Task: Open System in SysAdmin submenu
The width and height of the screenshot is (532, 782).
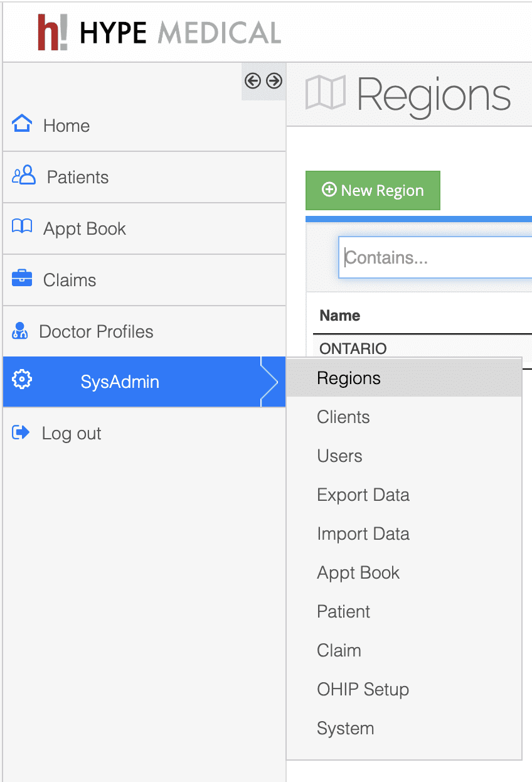Action: point(404,729)
